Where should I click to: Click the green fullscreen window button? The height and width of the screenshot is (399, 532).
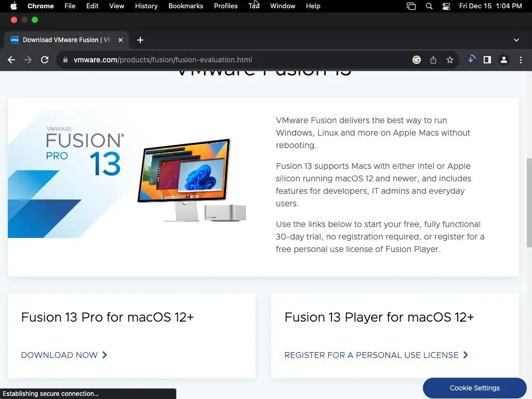(35, 20)
